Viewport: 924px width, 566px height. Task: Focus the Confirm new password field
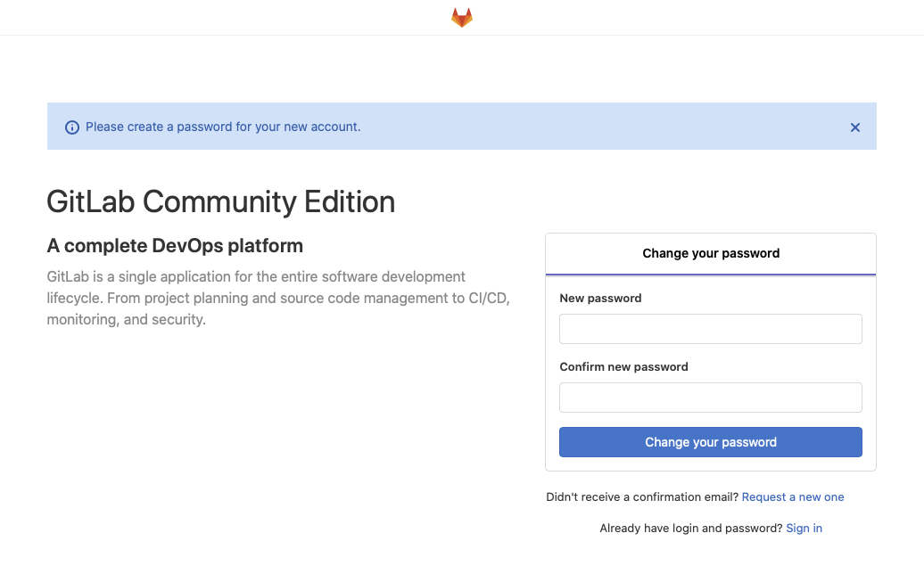(711, 398)
